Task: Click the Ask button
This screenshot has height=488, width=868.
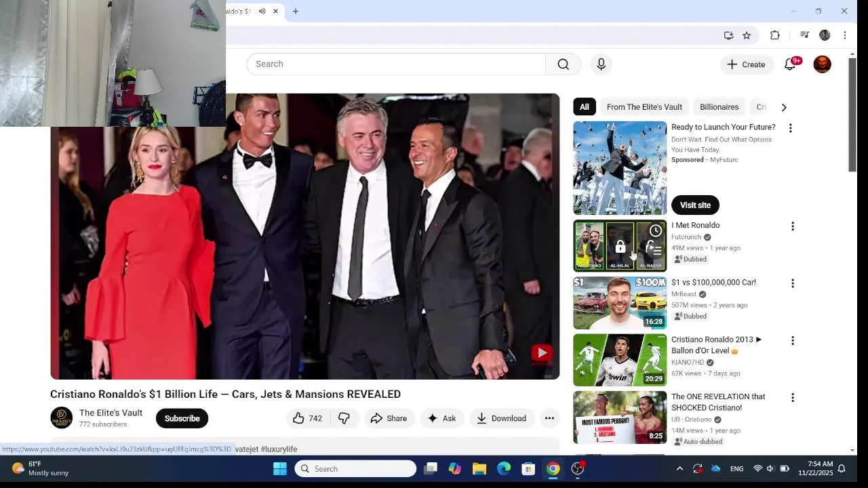Action: [x=441, y=418]
